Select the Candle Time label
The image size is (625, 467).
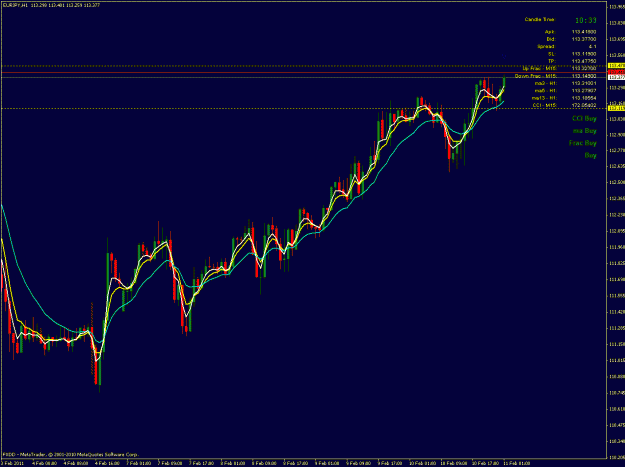point(540,20)
